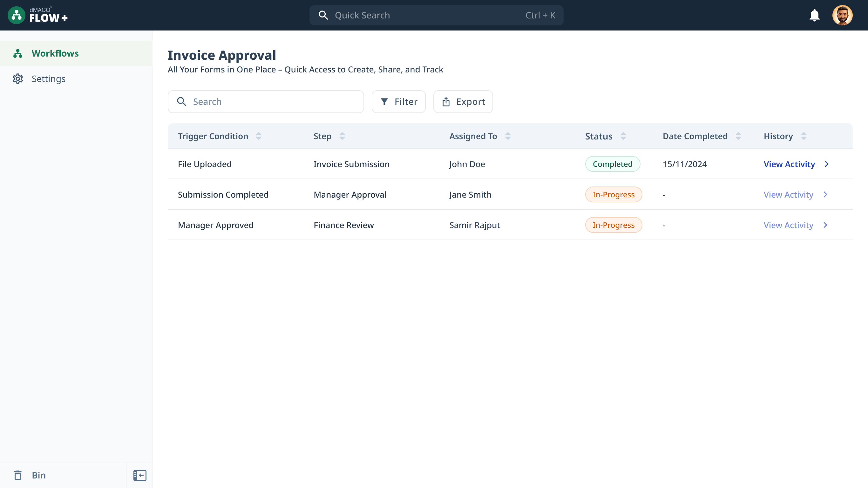
Task: Sort by Assigned To column
Action: 508,136
